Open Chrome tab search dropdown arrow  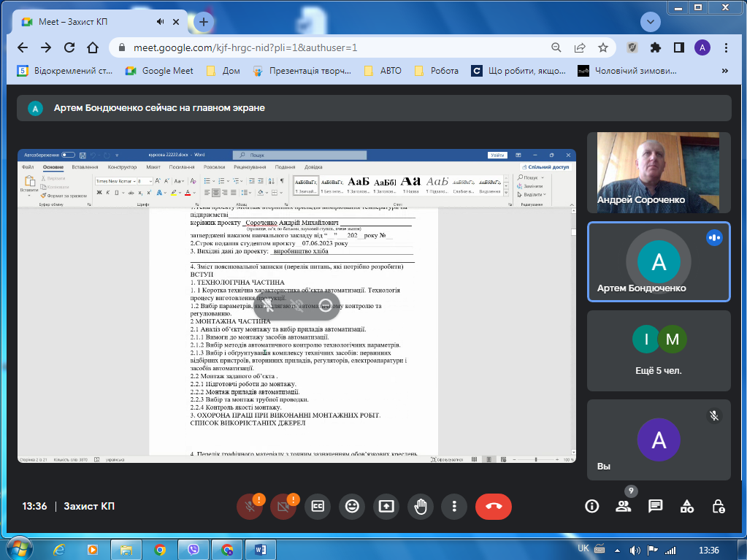click(650, 22)
